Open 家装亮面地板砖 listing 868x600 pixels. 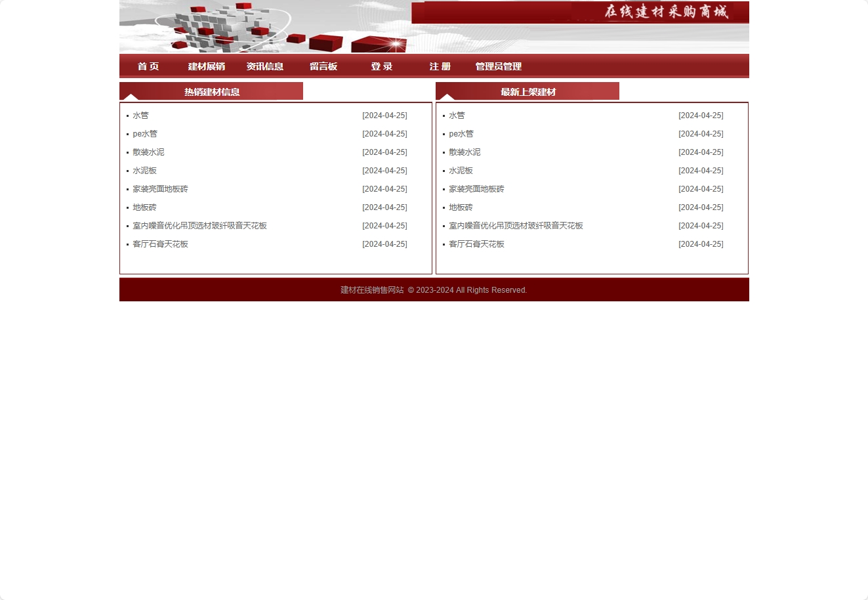(160, 188)
